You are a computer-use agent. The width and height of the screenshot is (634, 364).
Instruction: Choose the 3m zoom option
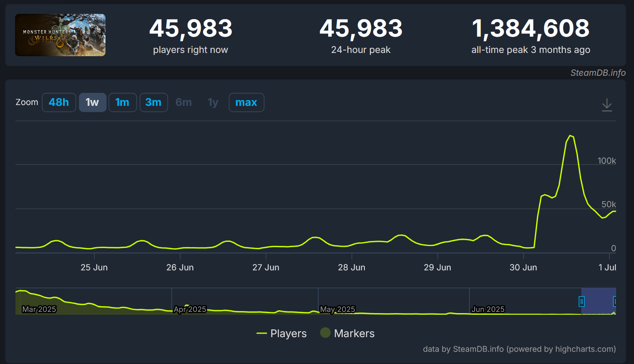(154, 102)
